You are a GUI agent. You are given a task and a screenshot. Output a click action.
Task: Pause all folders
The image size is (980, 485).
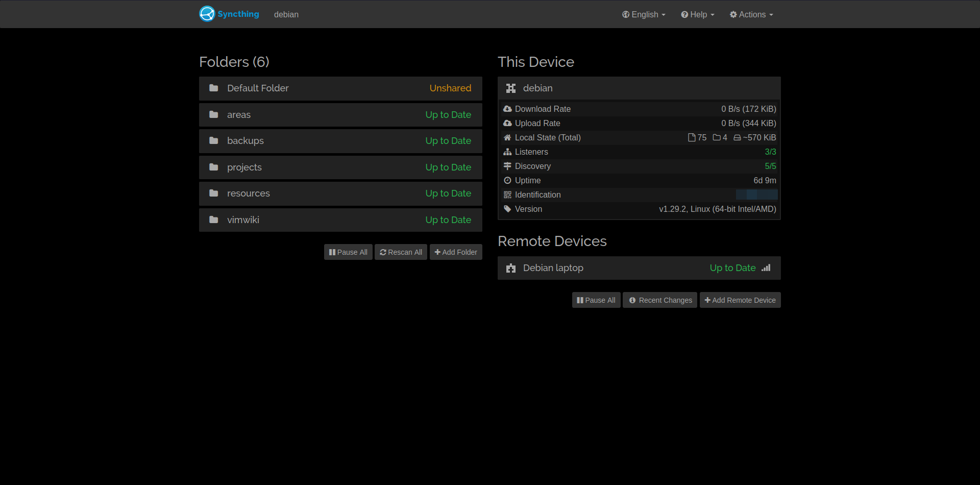click(x=348, y=252)
